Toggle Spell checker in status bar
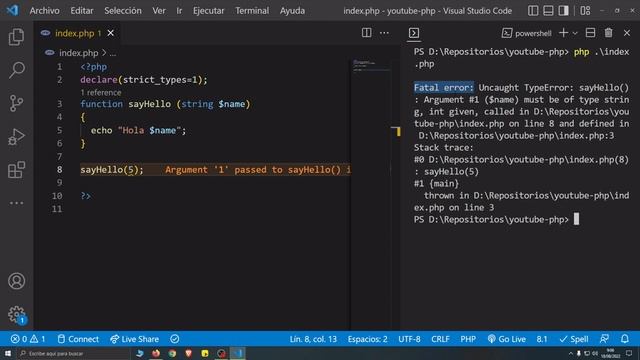 (574, 339)
